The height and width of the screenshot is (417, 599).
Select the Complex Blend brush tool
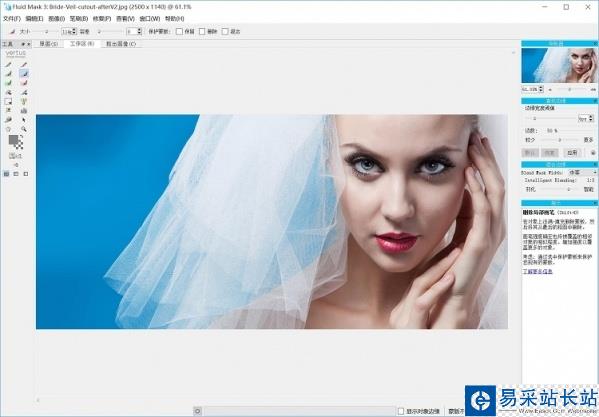[24, 92]
